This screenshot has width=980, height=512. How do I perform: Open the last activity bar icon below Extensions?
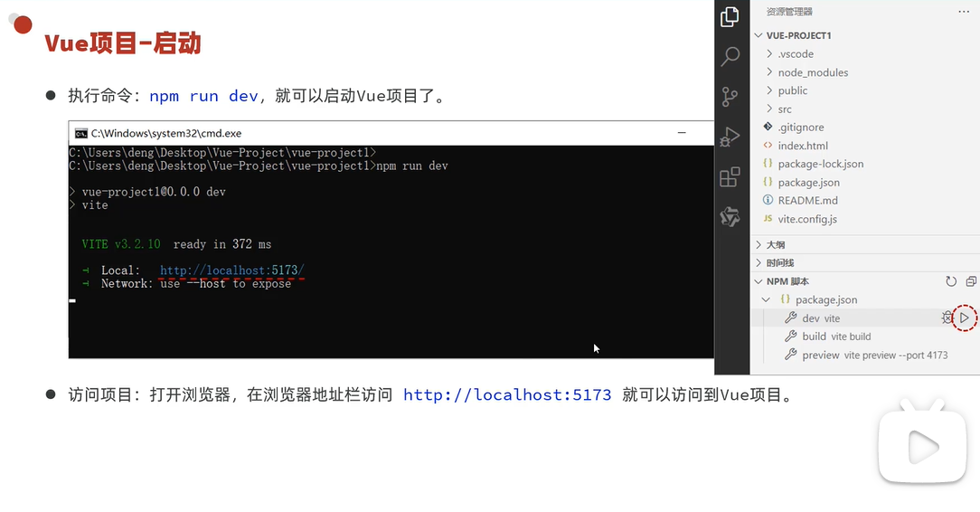point(730,217)
